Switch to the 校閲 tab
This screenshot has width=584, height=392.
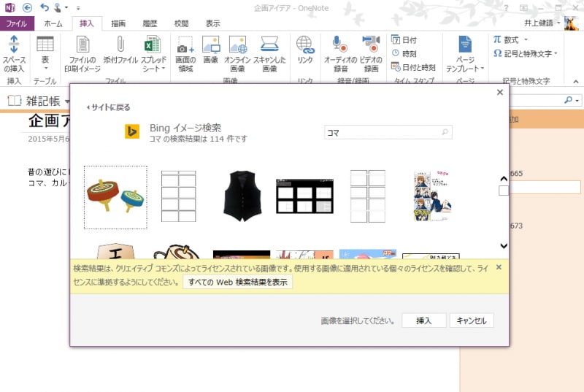(181, 23)
